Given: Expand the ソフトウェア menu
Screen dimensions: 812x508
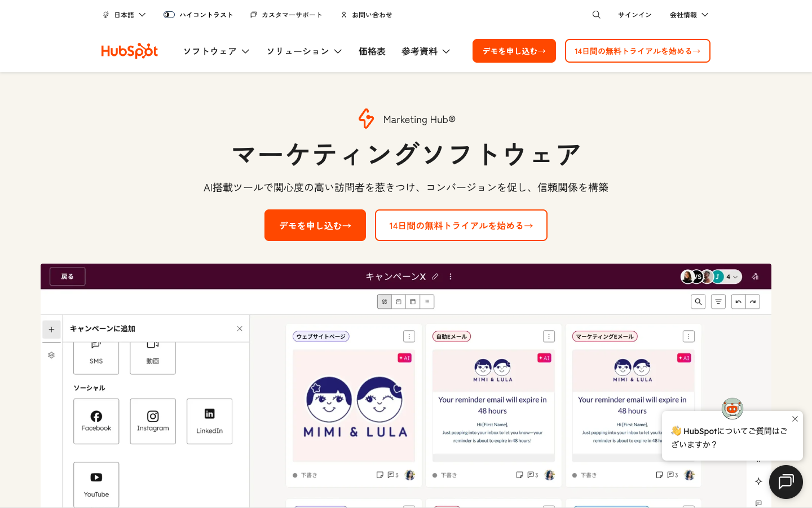Looking at the screenshot, I should (x=216, y=51).
